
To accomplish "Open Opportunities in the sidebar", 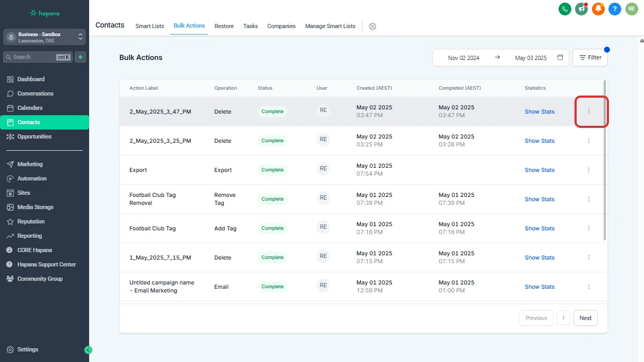I will pyautogui.click(x=34, y=136).
